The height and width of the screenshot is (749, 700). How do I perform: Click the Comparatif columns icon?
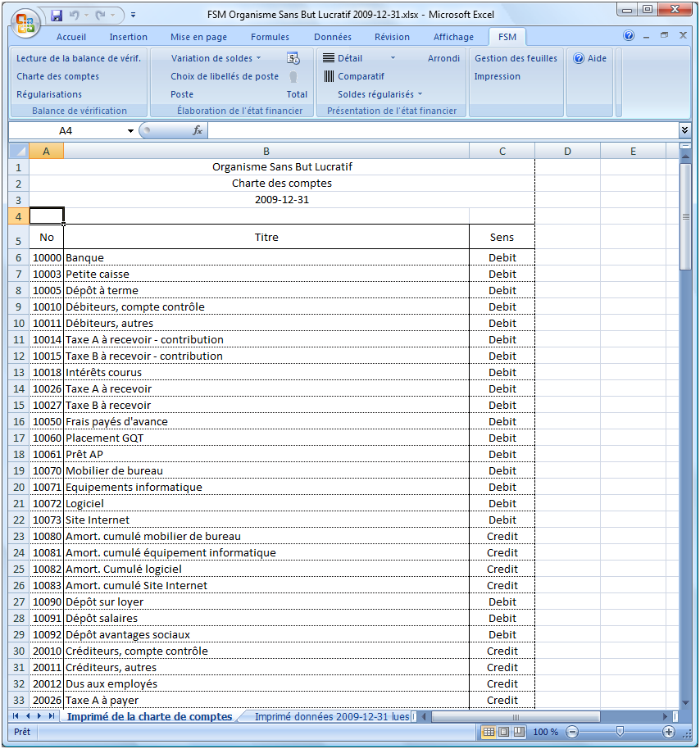pyautogui.click(x=329, y=76)
